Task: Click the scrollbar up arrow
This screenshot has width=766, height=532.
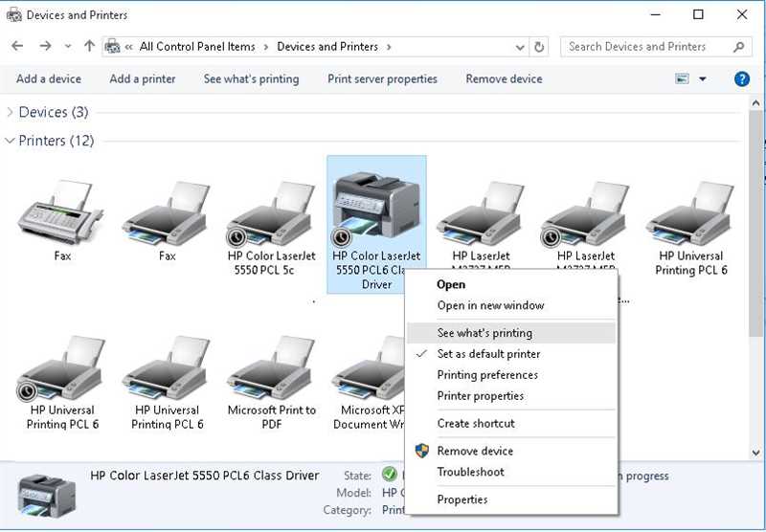Action: point(755,103)
